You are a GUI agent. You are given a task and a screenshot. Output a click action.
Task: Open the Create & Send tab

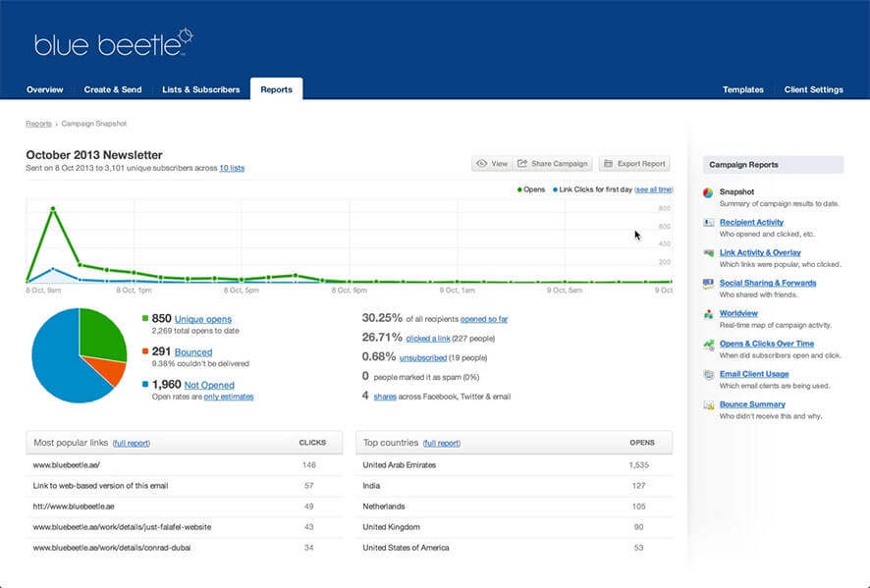click(113, 89)
